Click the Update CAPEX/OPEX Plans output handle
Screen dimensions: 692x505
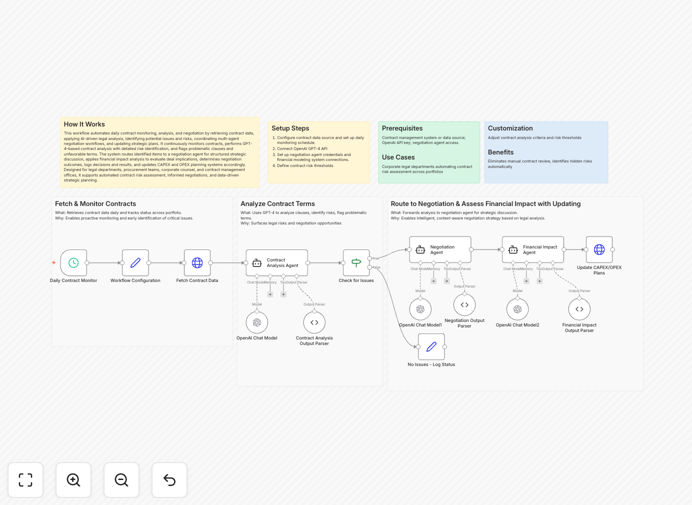pyautogui.click(x=613, y=249)
